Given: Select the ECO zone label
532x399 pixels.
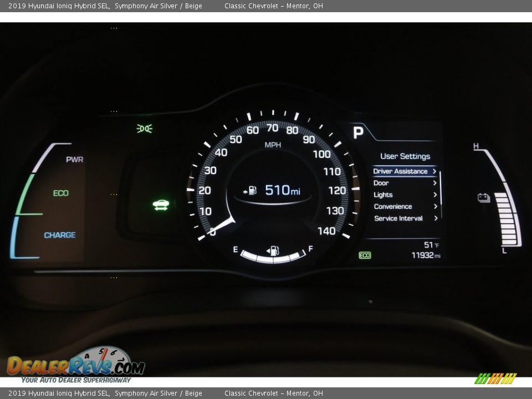Looking at the screenshot, I should coord(61,193).
